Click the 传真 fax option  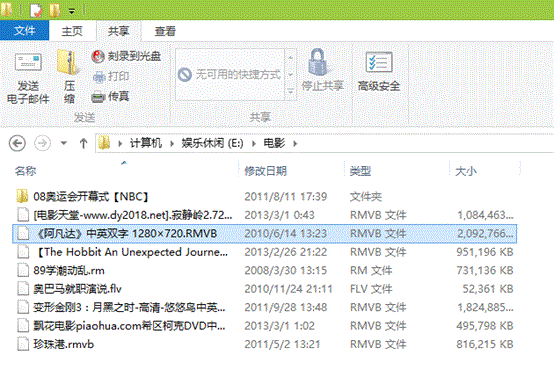click(x=110, y=96)
